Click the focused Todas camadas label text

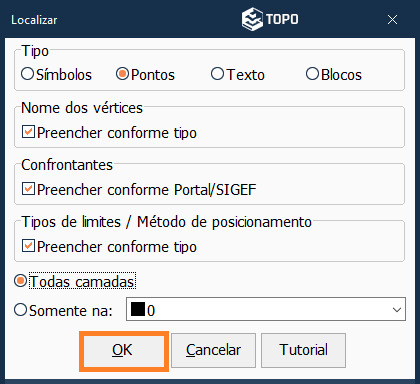(82, 282)
